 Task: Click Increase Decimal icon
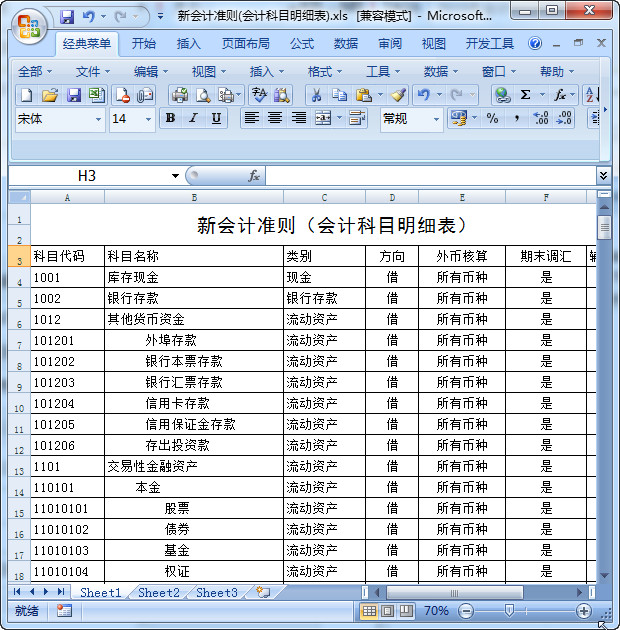(x=541, y=118)
